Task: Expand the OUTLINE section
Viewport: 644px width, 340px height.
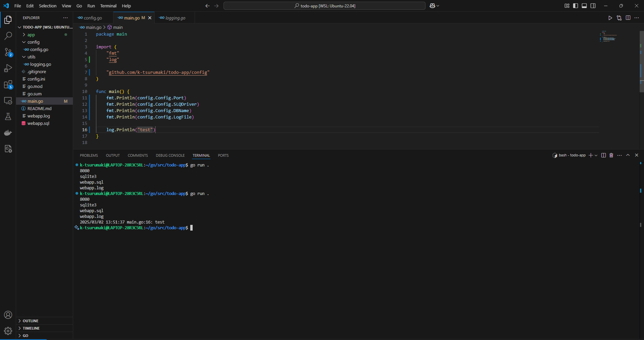Action: tap(45, 321)
